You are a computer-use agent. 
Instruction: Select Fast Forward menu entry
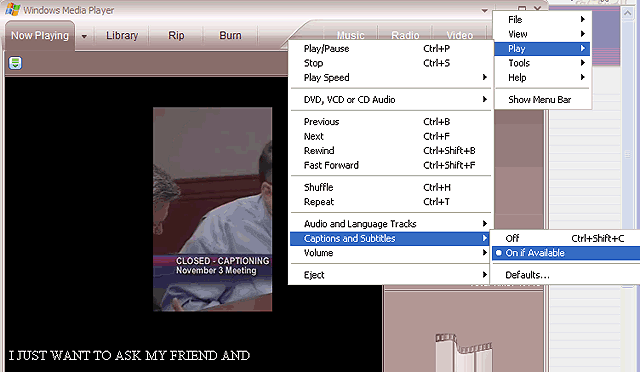pos(390,165)
